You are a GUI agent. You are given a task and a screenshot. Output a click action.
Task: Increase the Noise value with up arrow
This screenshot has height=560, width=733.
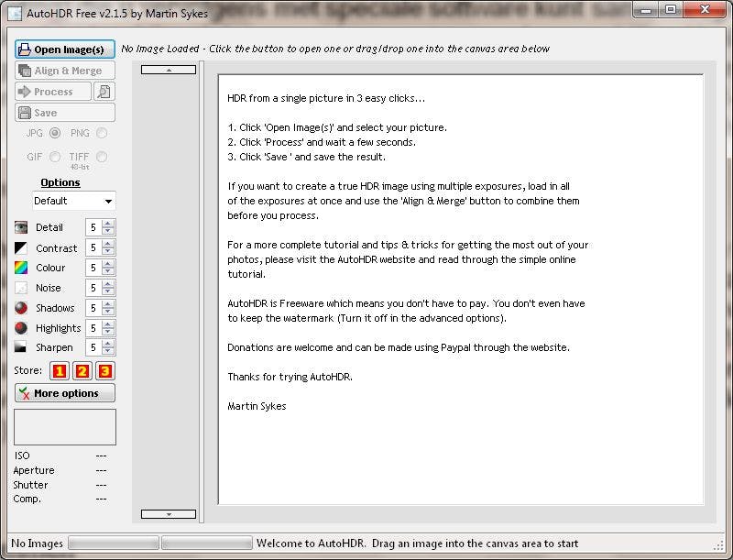pos(108,284)
